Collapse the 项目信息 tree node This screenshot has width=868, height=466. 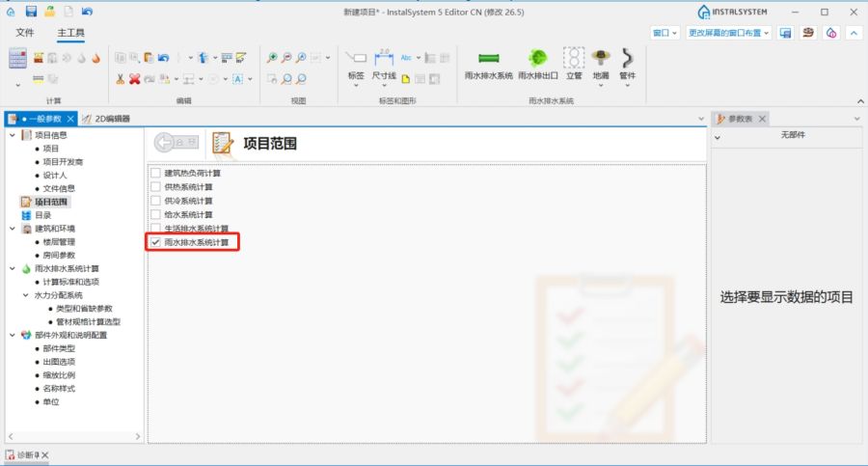coord(12,135)
